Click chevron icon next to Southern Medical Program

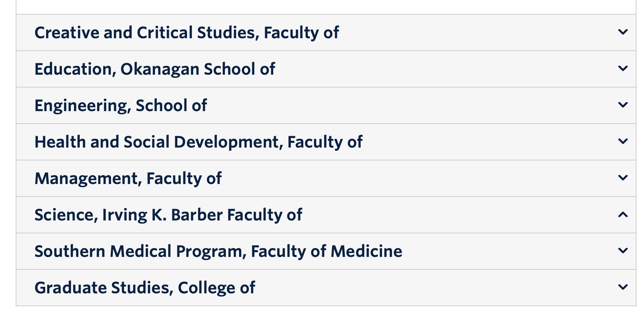point(623,251)
